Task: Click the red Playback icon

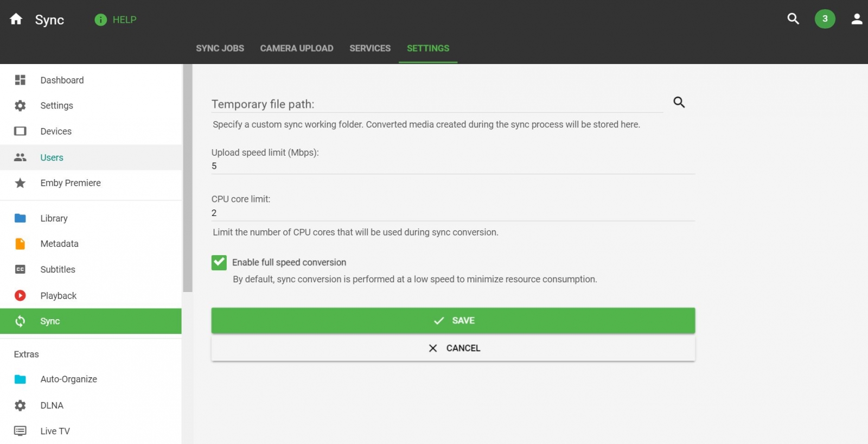Action: 20,295
